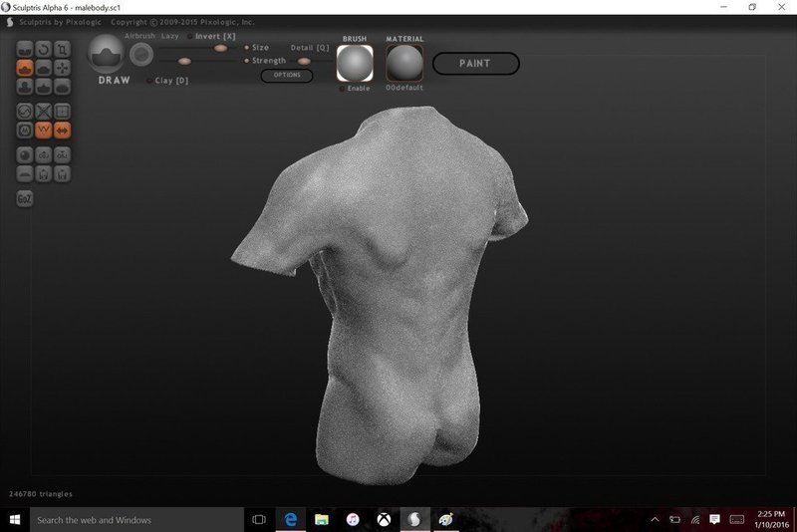Screen dimensions: 797x532
Task: Select the Mask tool
Action: pyautogui.click(x=25, y=131)
